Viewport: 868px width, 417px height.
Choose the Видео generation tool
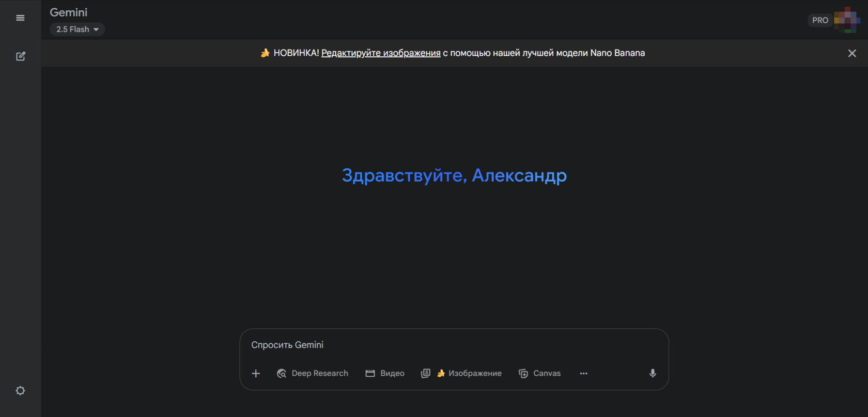[385, 373]
